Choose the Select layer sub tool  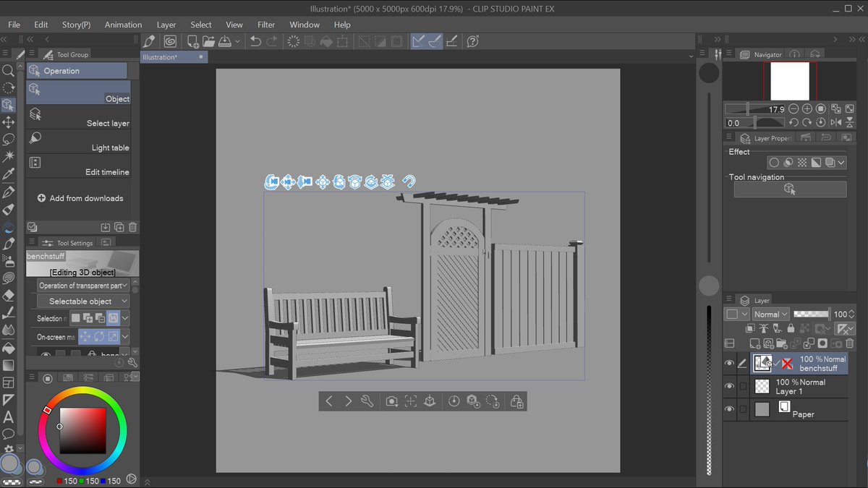(x=78, y=117)
